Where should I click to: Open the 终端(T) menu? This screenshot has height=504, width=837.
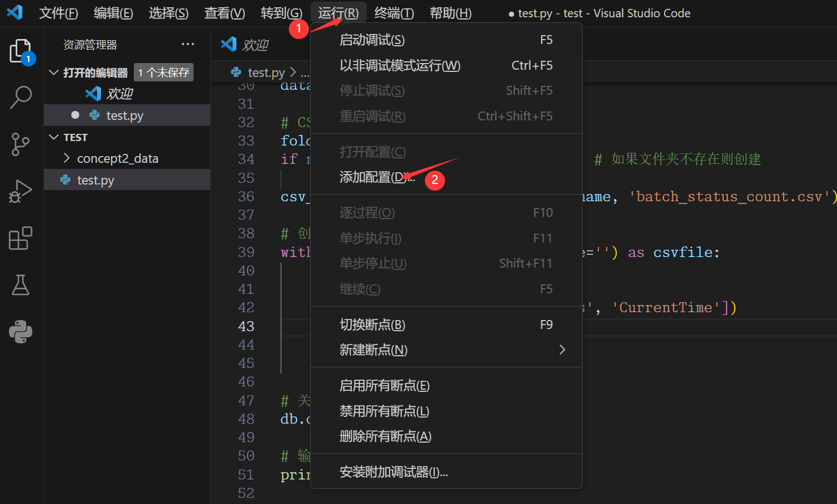[394, 12]
